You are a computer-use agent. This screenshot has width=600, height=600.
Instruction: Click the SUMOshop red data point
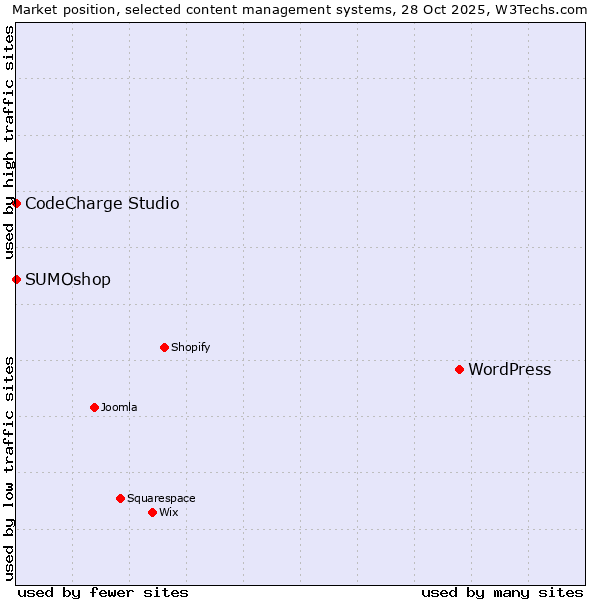pos(16,279)
